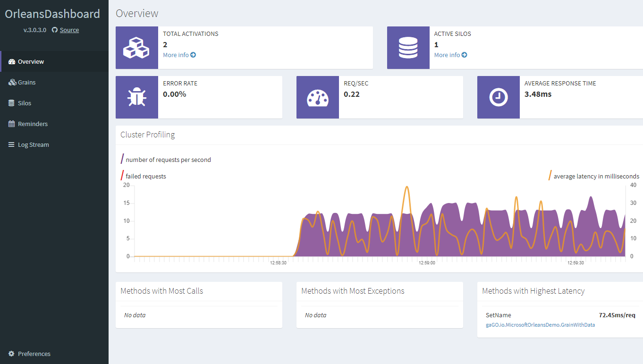
Task: Click the Methods with Most Exceptions heading
Action: click(x=353, y=291)
